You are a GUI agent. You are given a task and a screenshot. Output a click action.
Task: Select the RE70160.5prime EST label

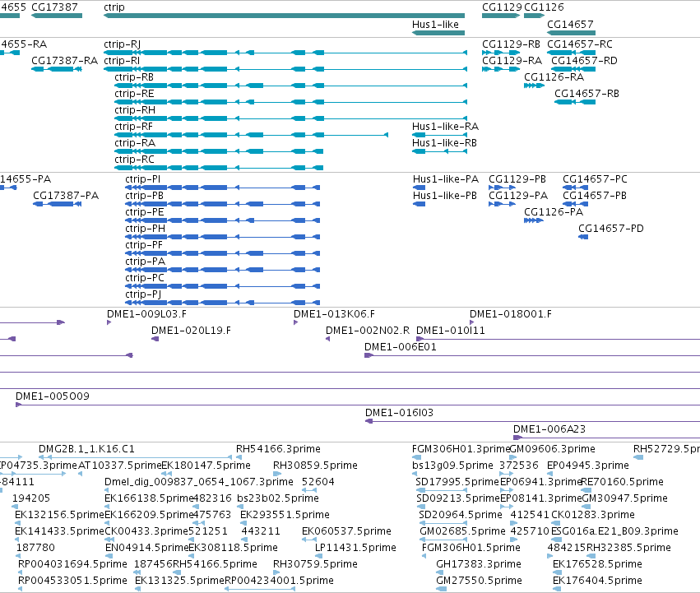coord(623,482)
